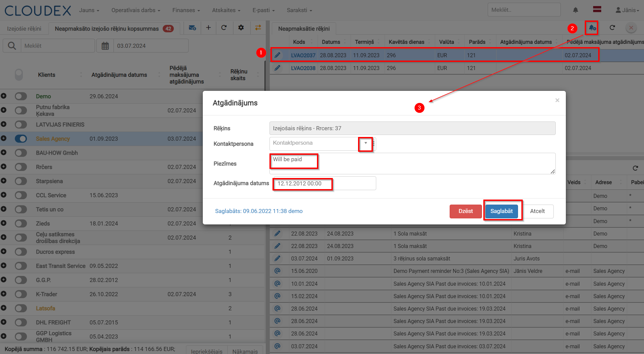
Task: Click the email reminder envelope icon
Action: click(x=192, y=28)
